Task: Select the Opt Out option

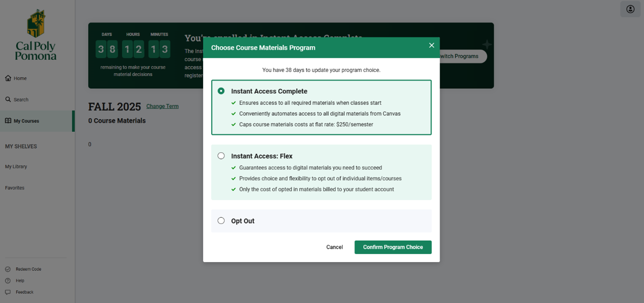Action: pyautogui.click(x=221, y=220)
